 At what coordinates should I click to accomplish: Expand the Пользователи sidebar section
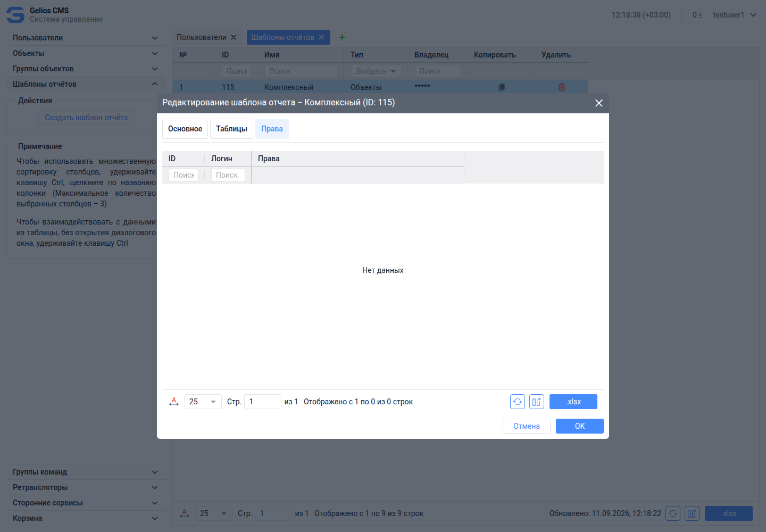coord(86,38)
